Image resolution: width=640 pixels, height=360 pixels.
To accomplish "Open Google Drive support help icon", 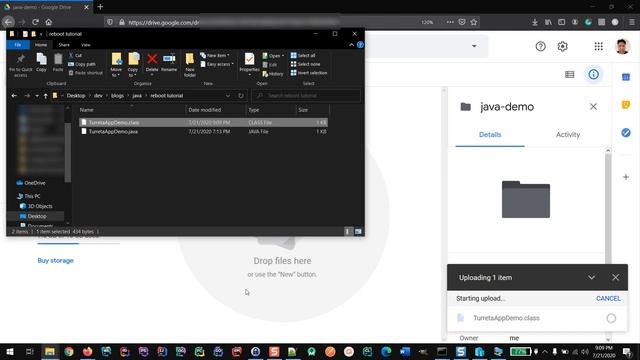I will click(x=540, y=46).
